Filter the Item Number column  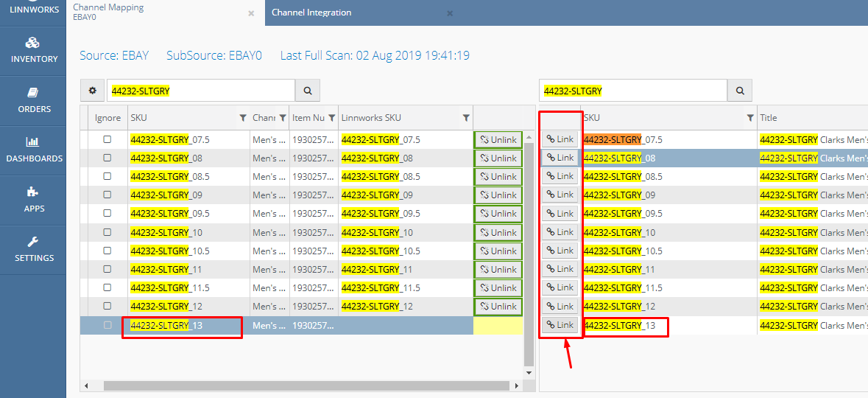(331, 117)
